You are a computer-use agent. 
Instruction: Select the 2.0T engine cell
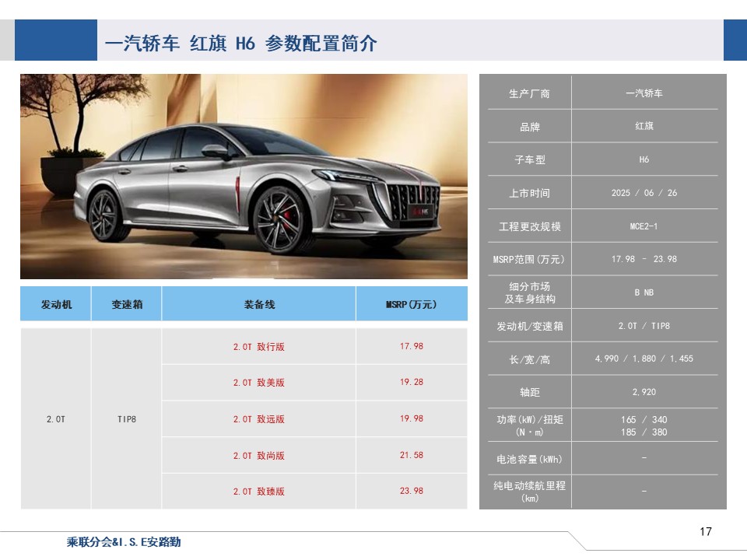pyautogui.click(x=56, y=419)
